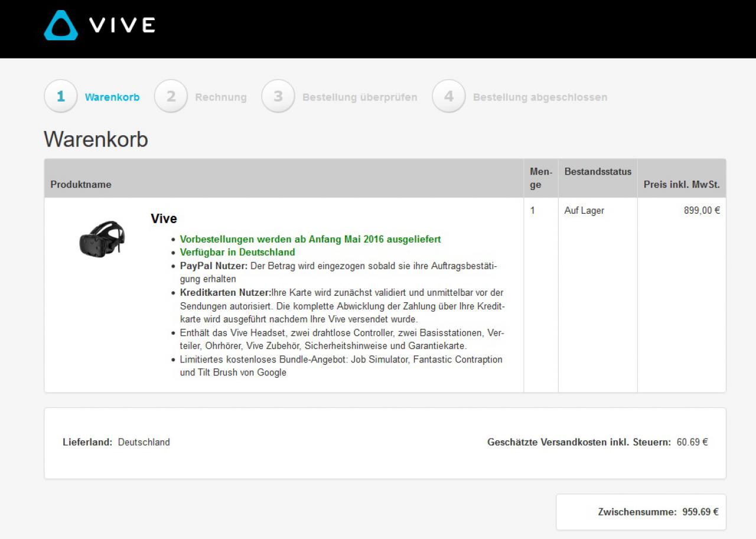The height and width of the screenshot is (539, 756).
Task: Click the Limitiertes kostenloses Bundle-Angebot line
Action: (x=341, y=366)
